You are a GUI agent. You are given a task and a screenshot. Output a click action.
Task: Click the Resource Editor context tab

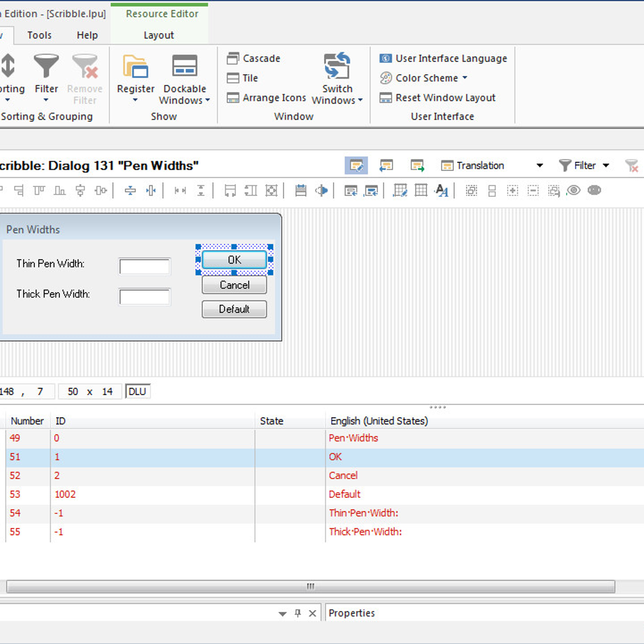coord(162,14)
